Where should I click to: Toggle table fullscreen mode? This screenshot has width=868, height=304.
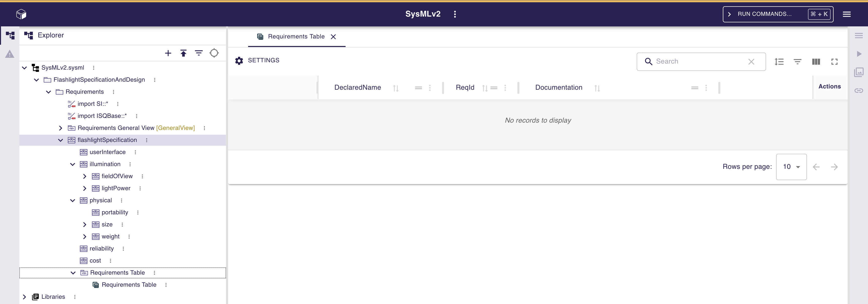(834, 62)
